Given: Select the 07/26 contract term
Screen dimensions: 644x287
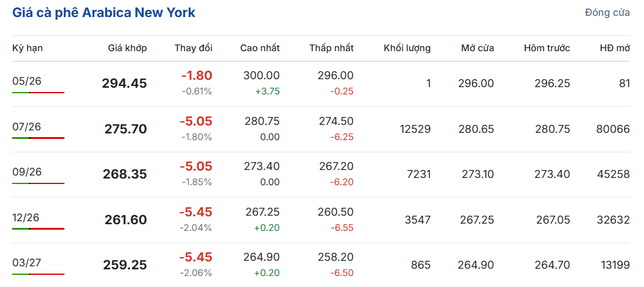Looking at the screenshot, I should pos(27,127).
